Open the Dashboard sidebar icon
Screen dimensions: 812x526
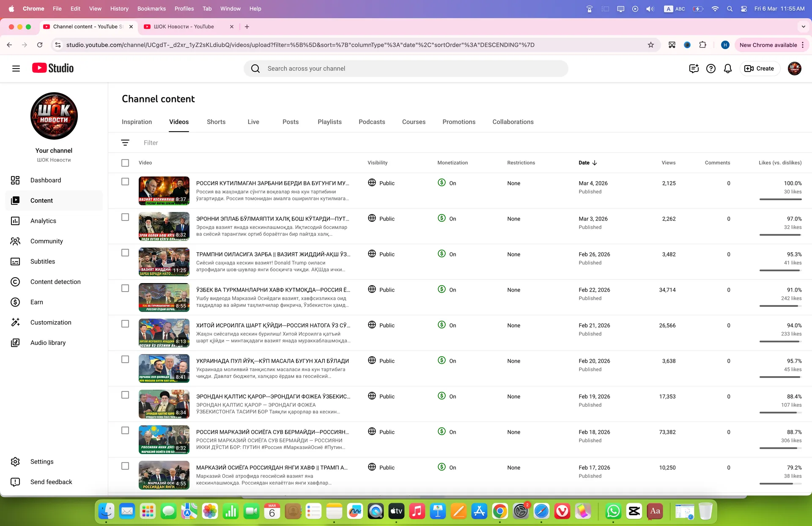pos(15,180)
